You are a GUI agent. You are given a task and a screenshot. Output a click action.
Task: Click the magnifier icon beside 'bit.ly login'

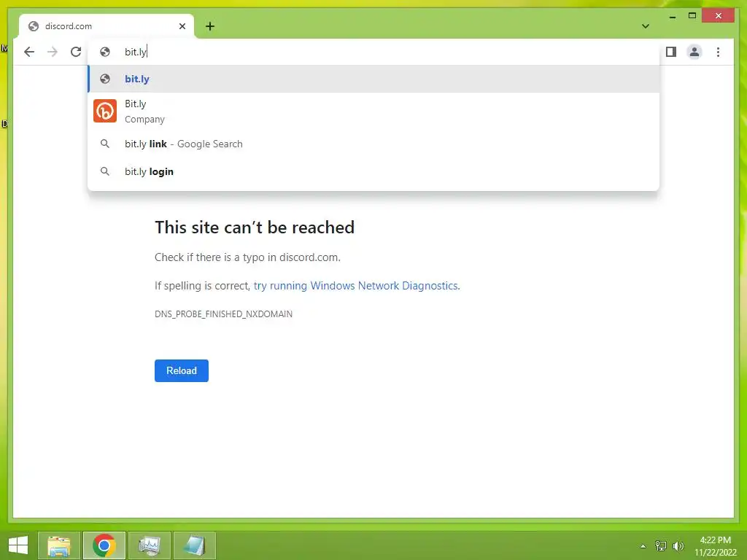point(105,171)
